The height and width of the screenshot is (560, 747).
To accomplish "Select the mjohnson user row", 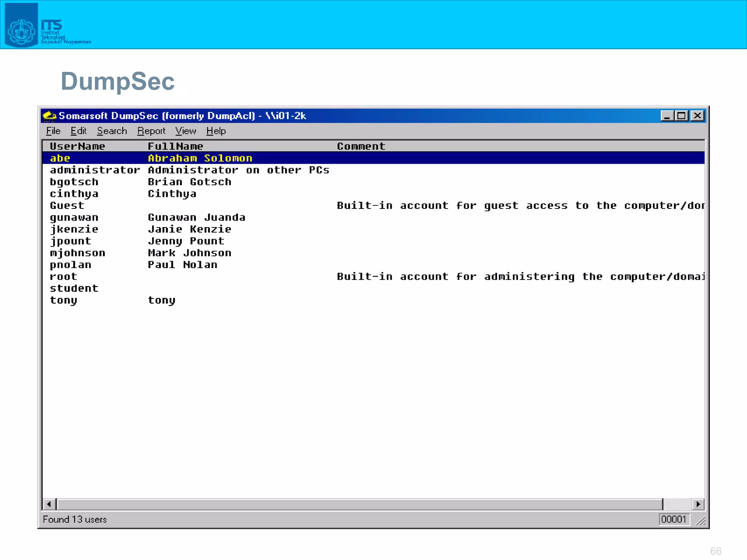I will pyautogui.click(x=373, y=253).
